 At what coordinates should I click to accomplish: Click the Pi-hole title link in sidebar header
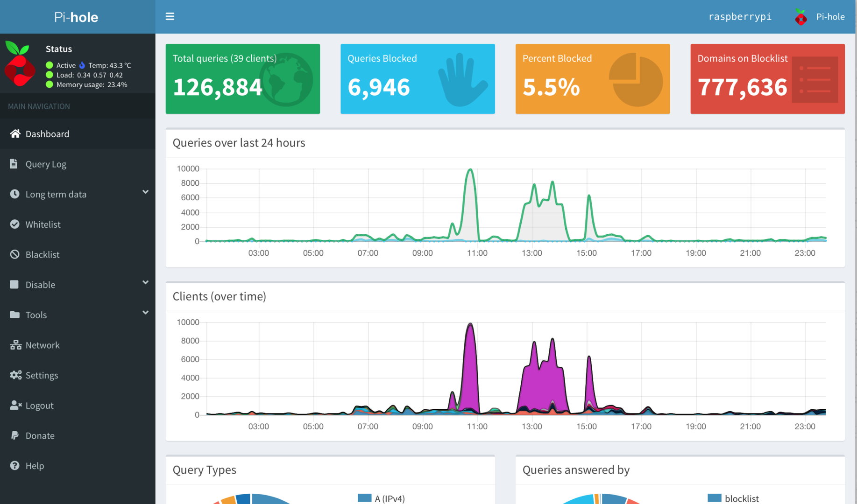coord(76,17)
